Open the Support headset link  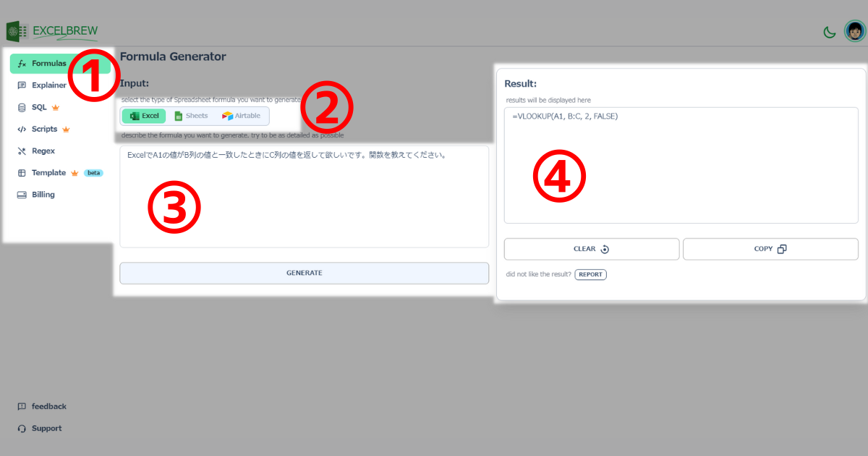coord(40,428)
